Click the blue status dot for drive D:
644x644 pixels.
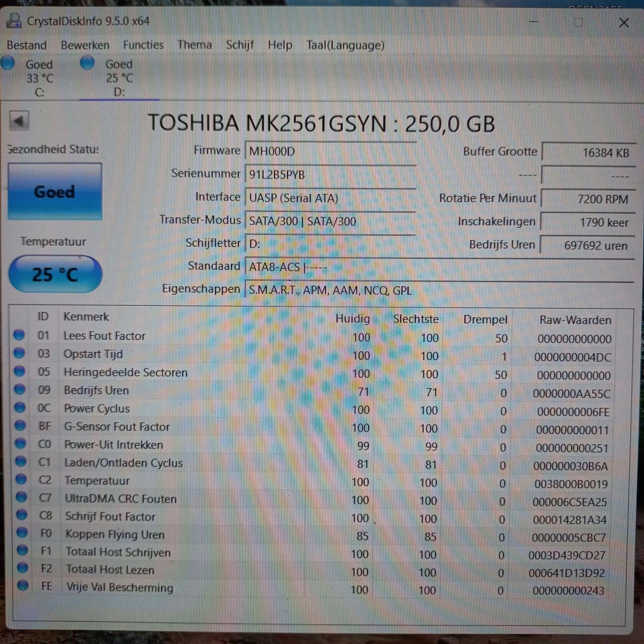click(x=88, y=63)
